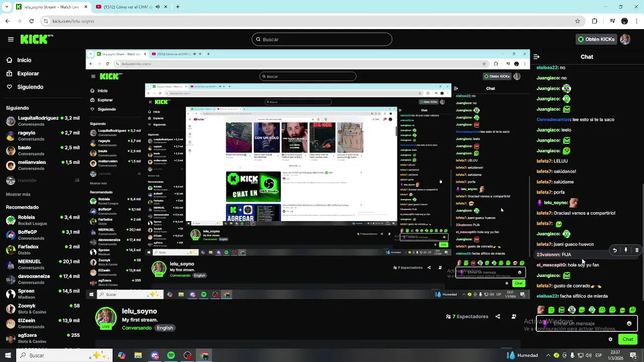The height and width of the screenshot is (362, 644).
Task: Reply to 23valennn's PIJA message
Action: 614,250
